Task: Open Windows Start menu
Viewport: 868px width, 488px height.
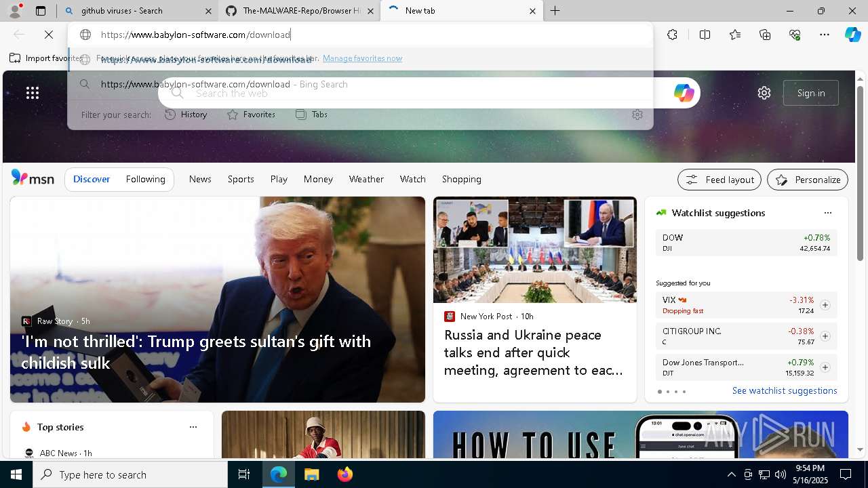Action: click(16, 474)
